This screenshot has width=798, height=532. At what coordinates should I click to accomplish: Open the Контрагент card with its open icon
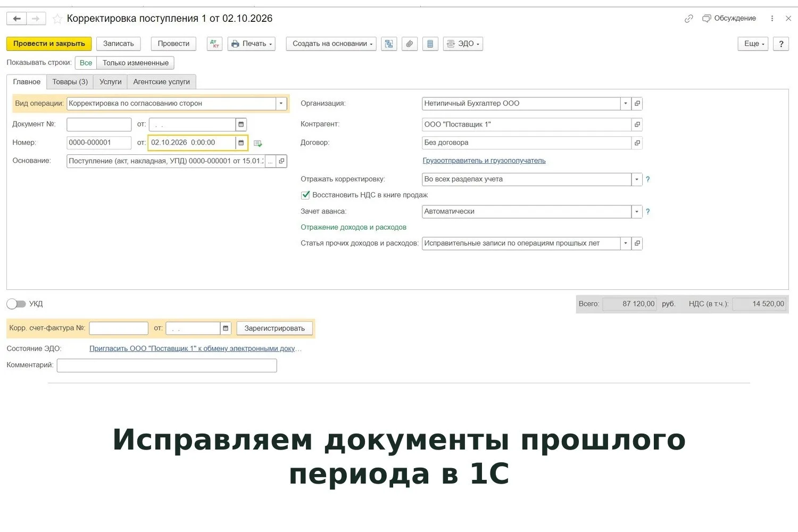click(x=637, y=124)
